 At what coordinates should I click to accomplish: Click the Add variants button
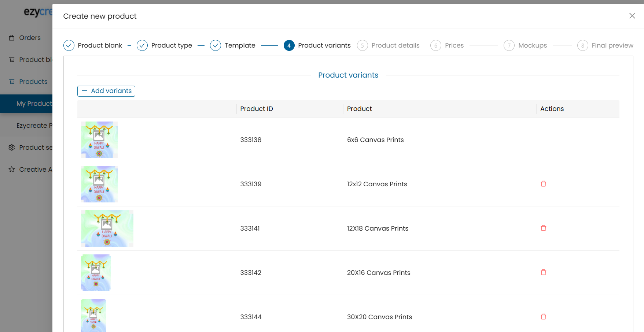click(x=106, y=91)
